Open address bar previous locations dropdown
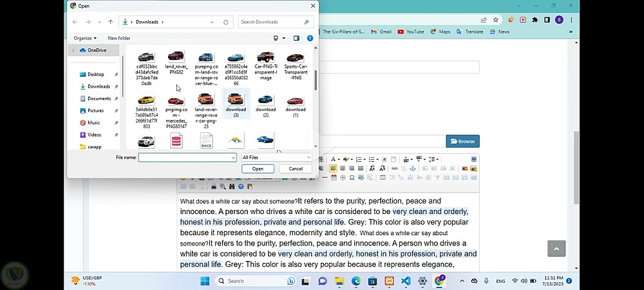This screenshot has height=290, width=644. tap(212, 22)
